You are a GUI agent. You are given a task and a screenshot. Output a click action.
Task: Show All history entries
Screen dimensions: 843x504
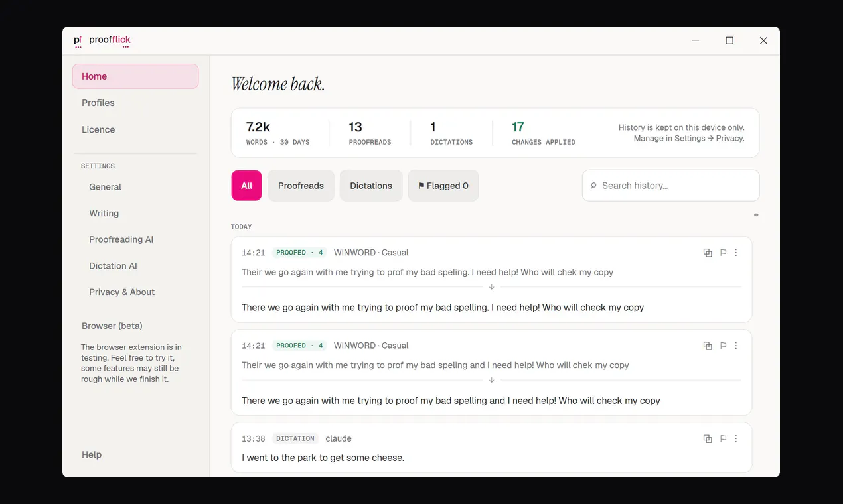246,186
